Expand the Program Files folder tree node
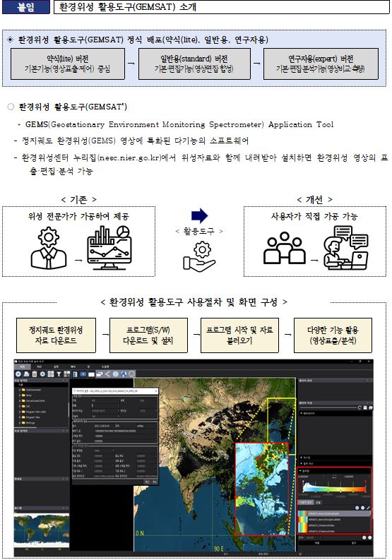This screenshot has height=560, width=392. pyautogui.click(x=20, y=417)
